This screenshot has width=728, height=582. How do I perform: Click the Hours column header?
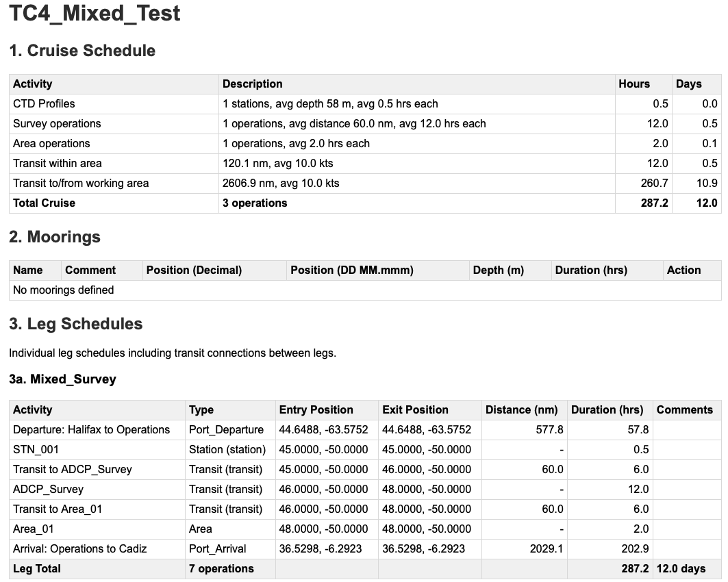(x=633, y=84)
